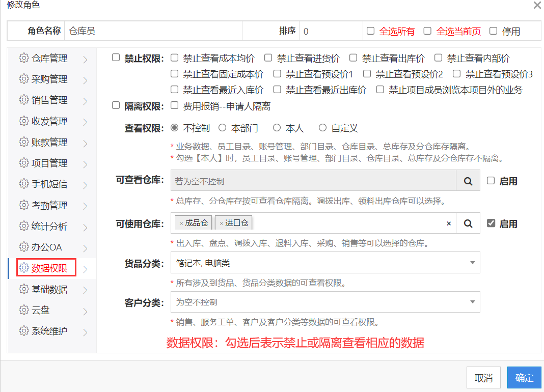
Task: Check 禁止查看进货价 option
Action: pyautogui.click(x=268, y=58)
